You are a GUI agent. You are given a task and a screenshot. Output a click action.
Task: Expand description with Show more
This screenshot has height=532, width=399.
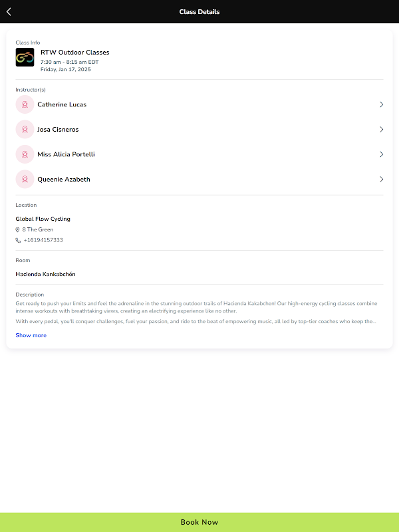[x=31, y=335]
